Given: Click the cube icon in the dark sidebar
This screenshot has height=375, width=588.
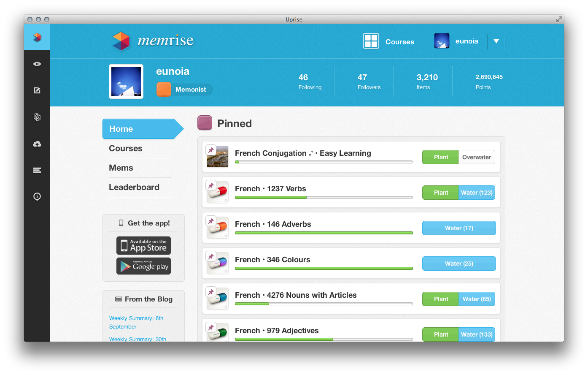Looking at the screenshot, I should coord(37,117).
